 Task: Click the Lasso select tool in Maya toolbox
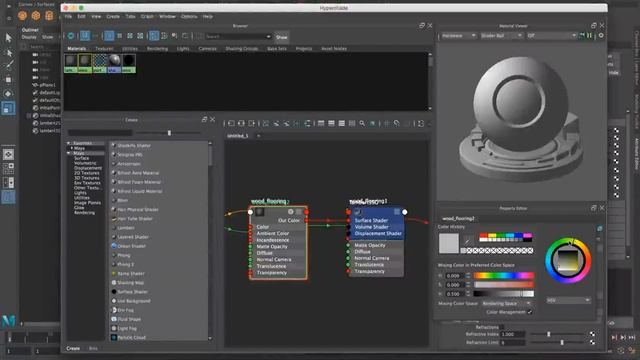click(x=9, y=52)
